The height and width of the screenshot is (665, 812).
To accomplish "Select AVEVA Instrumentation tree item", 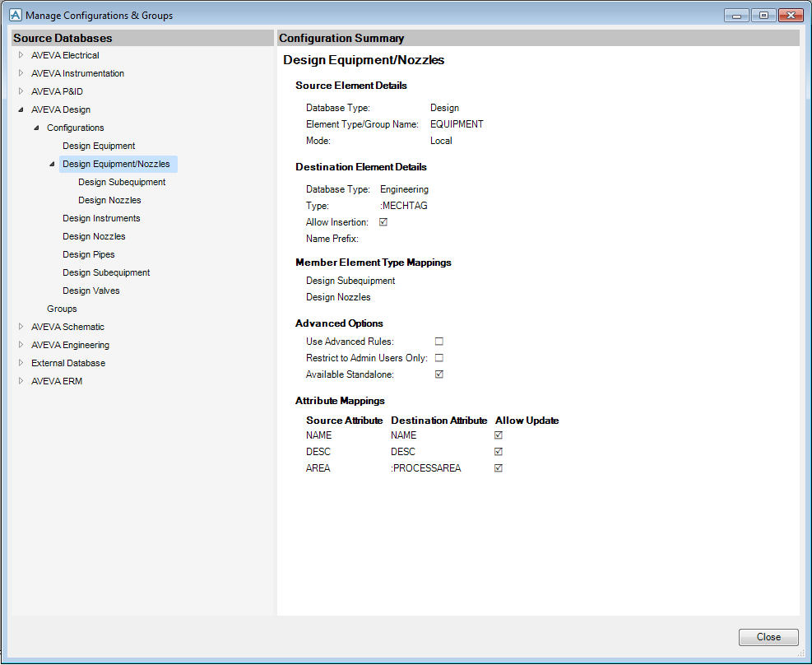I will coord(77,73).
